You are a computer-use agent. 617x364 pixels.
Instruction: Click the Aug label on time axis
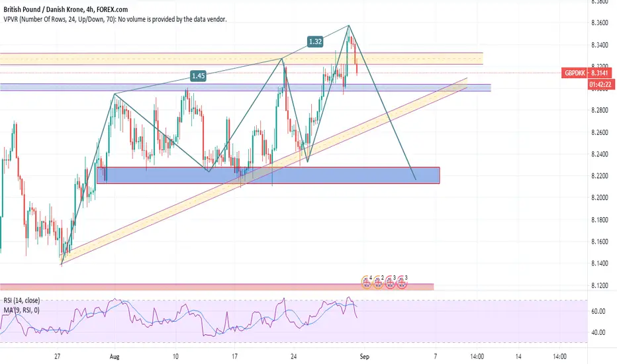115,357
